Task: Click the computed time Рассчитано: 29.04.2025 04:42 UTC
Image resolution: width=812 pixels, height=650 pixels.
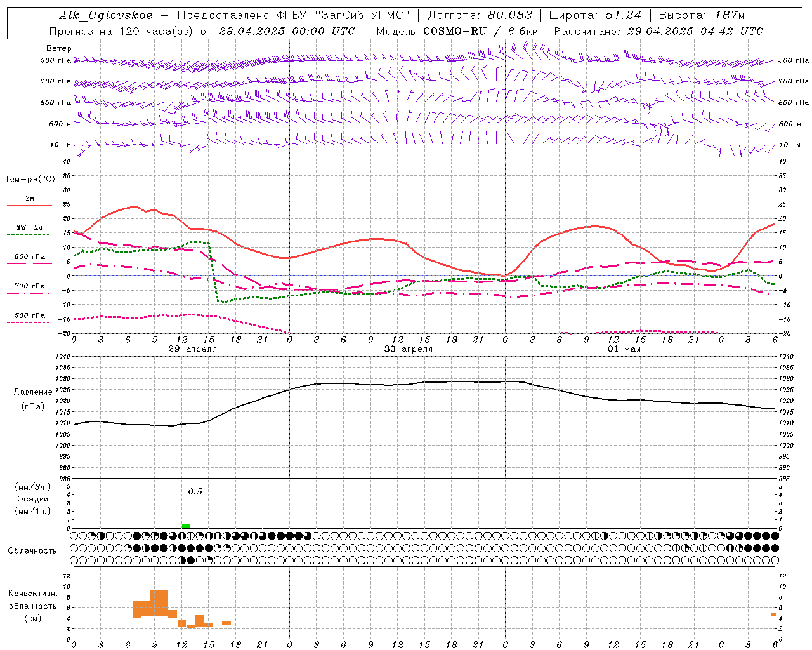Action: click(658, 31)
